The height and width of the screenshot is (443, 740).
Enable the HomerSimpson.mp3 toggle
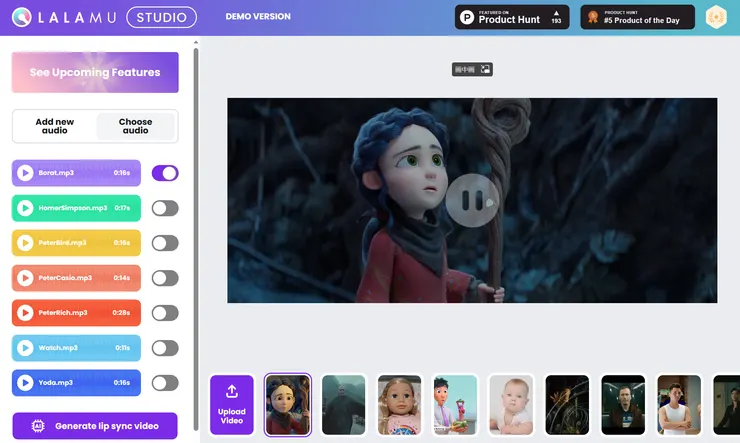[165, 208]
